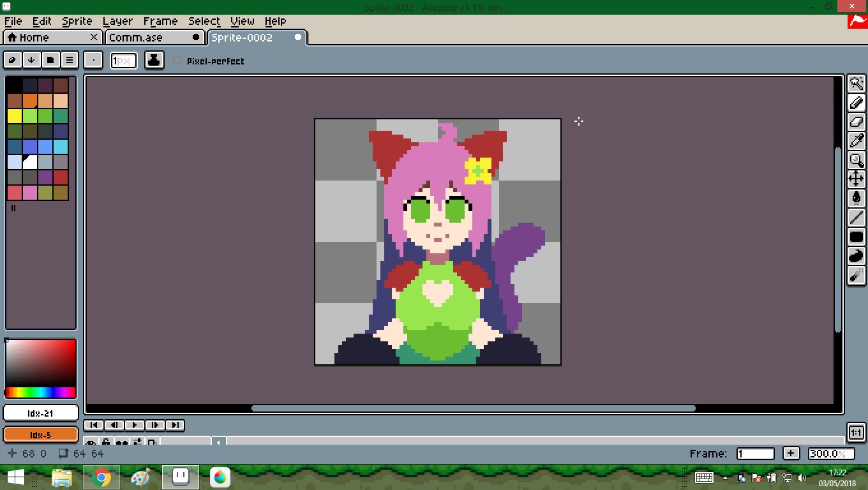
Task: Toggle layer visibility in the timeline
Action: point(91,442)
